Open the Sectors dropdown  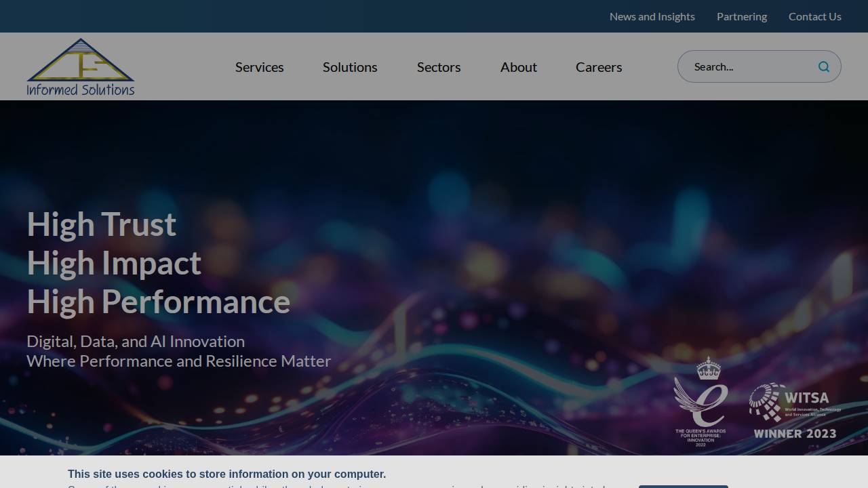(438, 66)
